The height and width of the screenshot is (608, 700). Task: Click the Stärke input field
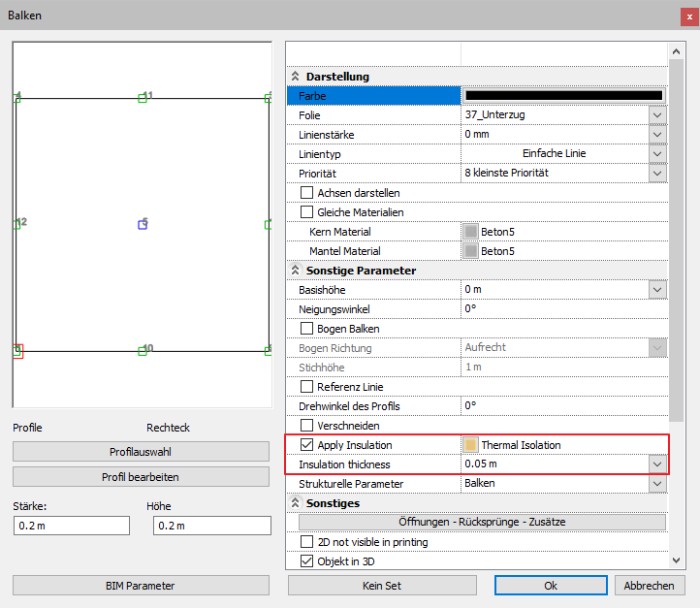71,526
